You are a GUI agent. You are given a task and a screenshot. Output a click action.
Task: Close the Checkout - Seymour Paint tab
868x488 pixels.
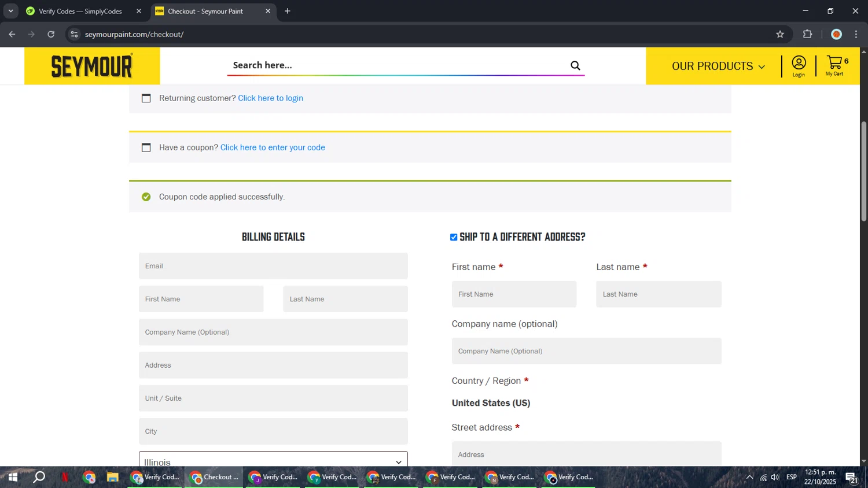tap(268, 11)
